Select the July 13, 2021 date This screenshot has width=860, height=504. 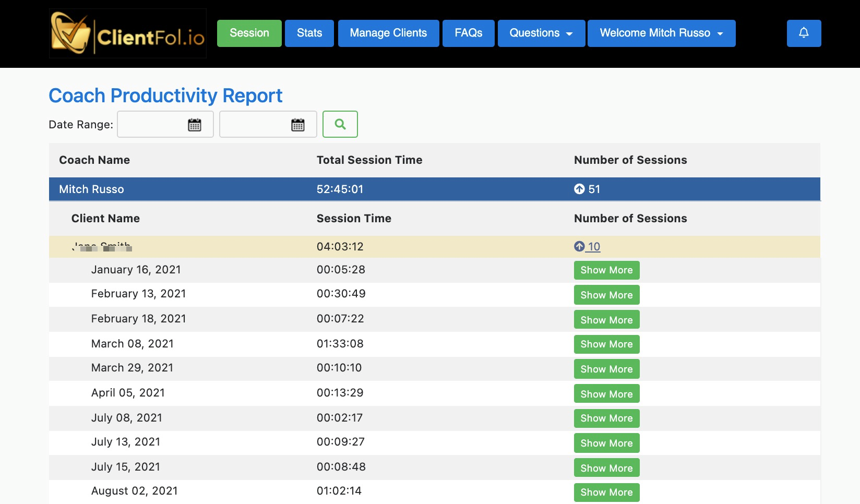tap(125, 442)
